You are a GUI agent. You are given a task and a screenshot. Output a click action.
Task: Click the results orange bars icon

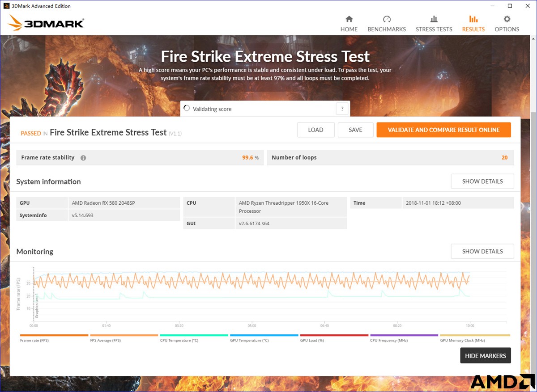pos(473,19)
